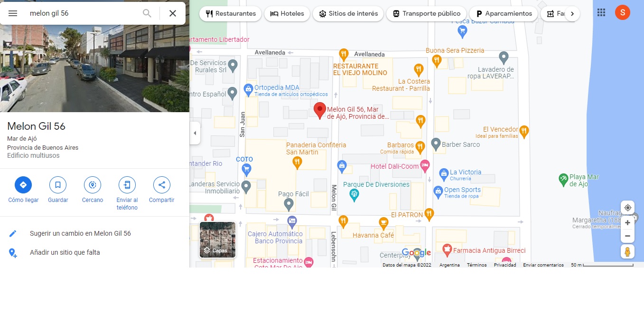Image resolution: width=644 pixels, height=326 pixels.
Task: Search nearby with the Cercano icon
Action: coord(93,184)
